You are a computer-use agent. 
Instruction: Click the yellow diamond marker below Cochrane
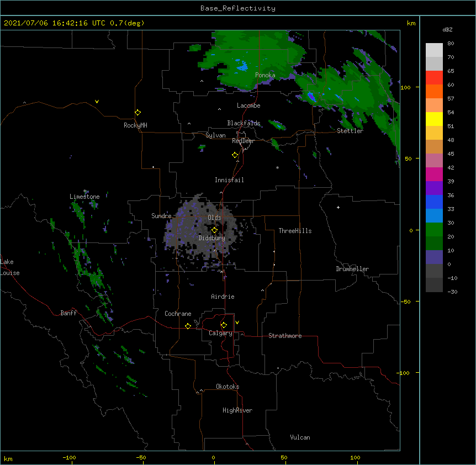(x=188, y=326)
